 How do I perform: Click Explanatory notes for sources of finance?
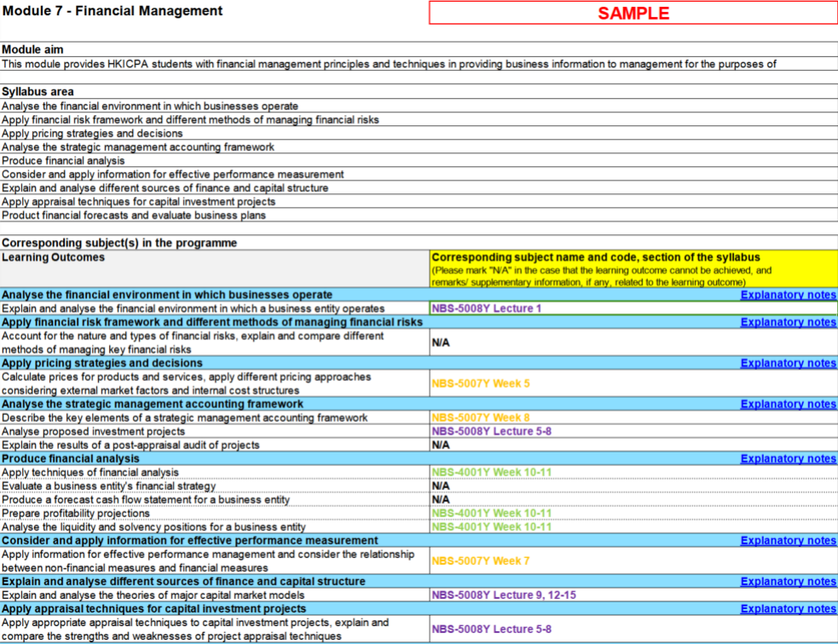pyautogui.click(x=788, y=581)
